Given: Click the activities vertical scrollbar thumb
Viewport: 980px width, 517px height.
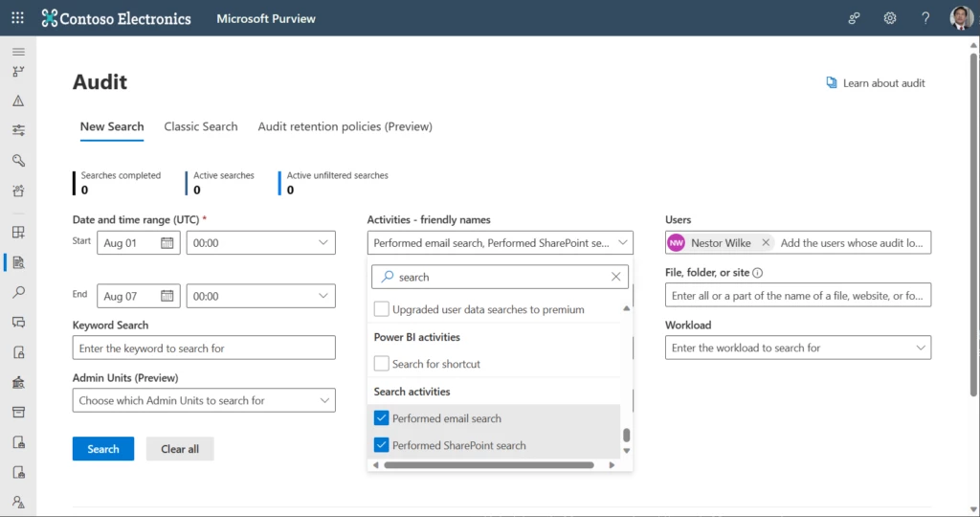Looking at the screenshot, I should 626,435.
